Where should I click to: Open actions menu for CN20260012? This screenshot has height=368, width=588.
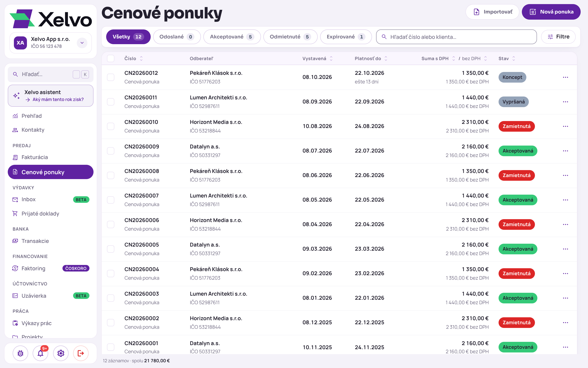click(x=565, y=77)
